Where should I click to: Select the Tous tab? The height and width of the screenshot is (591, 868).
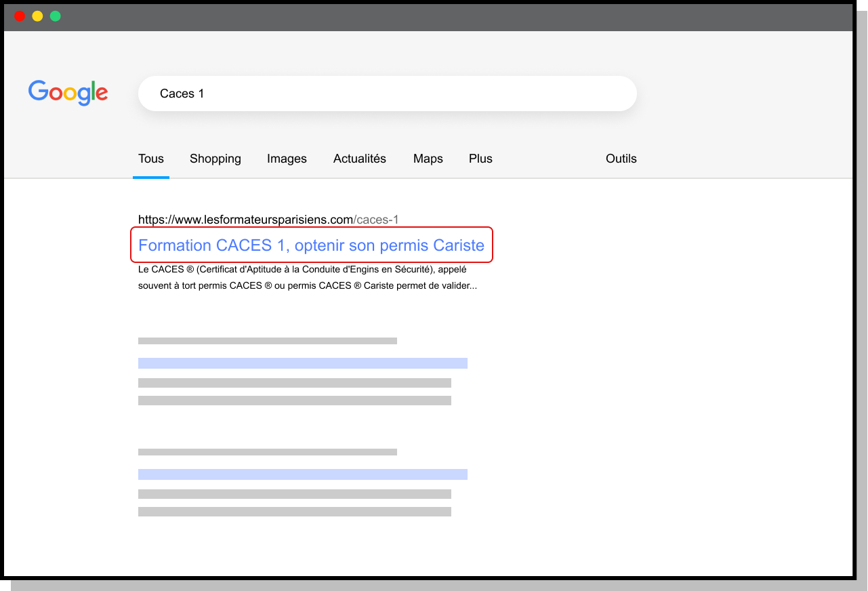[x=151, y=159]
